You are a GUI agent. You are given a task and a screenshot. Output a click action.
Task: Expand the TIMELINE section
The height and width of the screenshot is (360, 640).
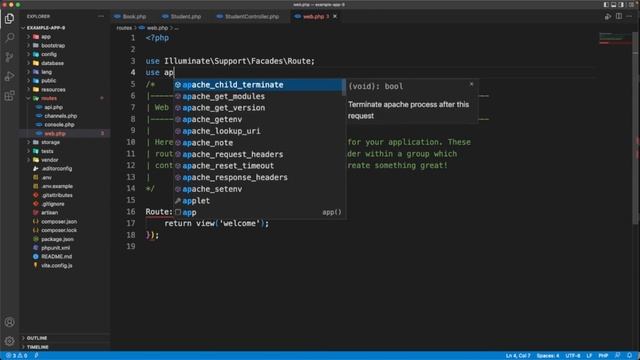click(38, 347)
